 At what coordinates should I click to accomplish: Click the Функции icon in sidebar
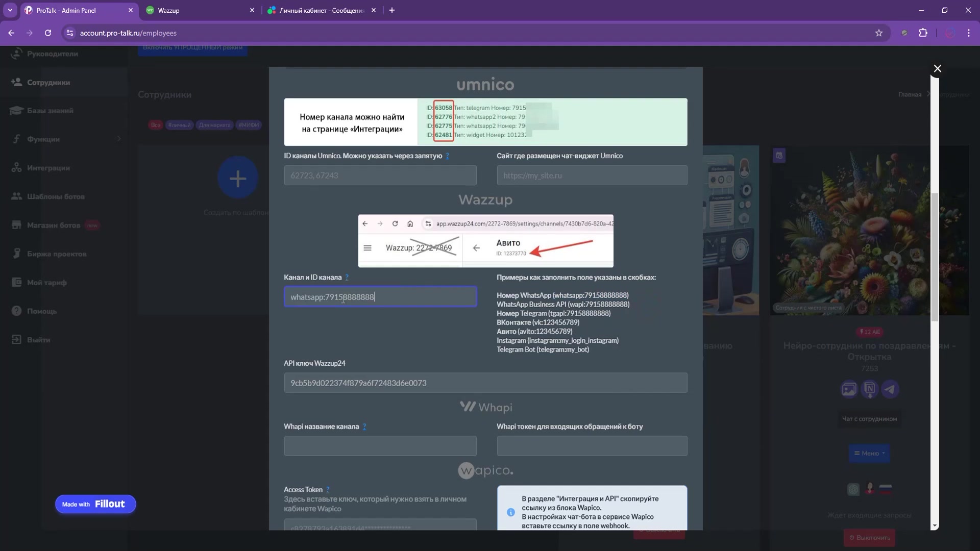point(17,139)
